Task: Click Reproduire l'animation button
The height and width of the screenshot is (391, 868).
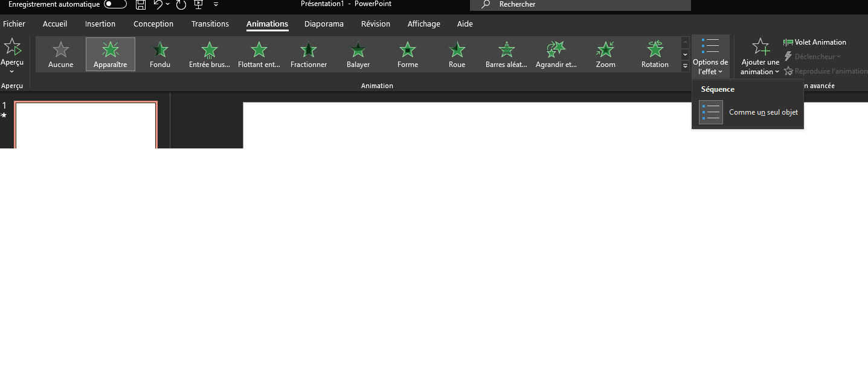Action: (x=825, y=71)
